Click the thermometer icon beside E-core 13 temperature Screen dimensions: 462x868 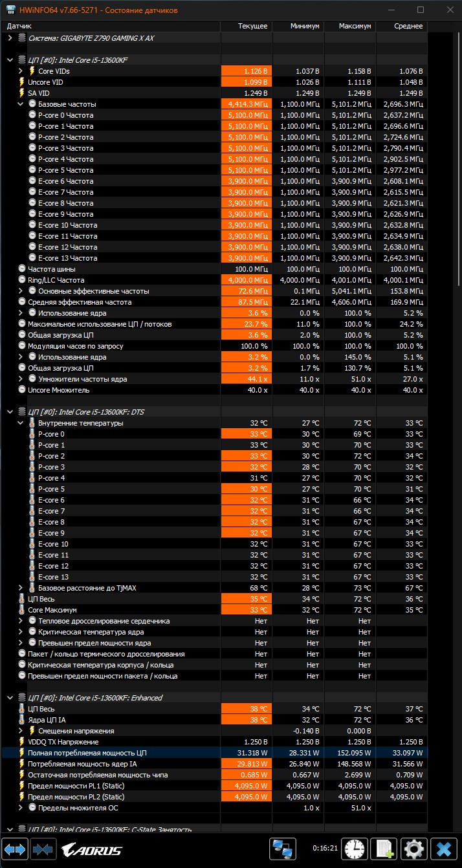click(x=32, y=577)
